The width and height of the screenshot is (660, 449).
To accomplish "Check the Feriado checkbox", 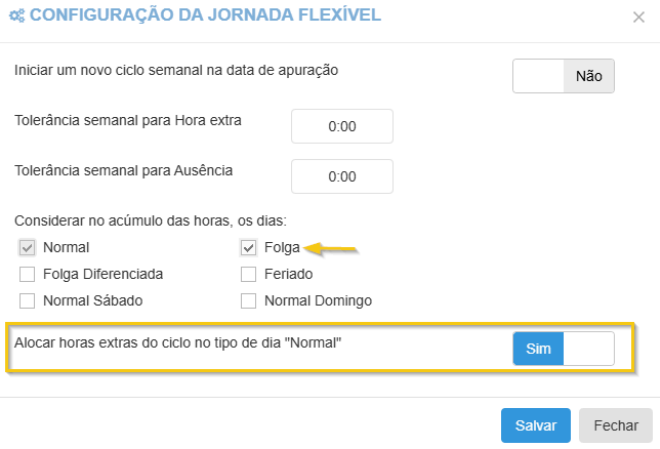I will pos(249,273).
